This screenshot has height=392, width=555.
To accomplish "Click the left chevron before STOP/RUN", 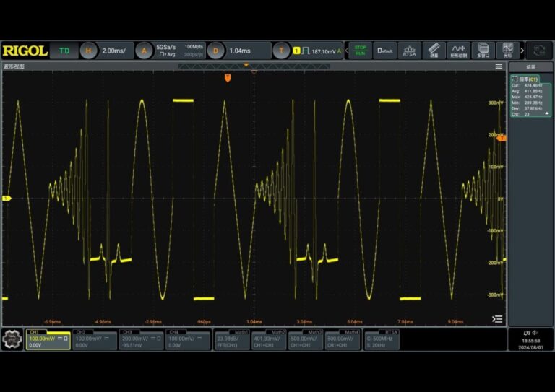I will (x=347, y=51).
